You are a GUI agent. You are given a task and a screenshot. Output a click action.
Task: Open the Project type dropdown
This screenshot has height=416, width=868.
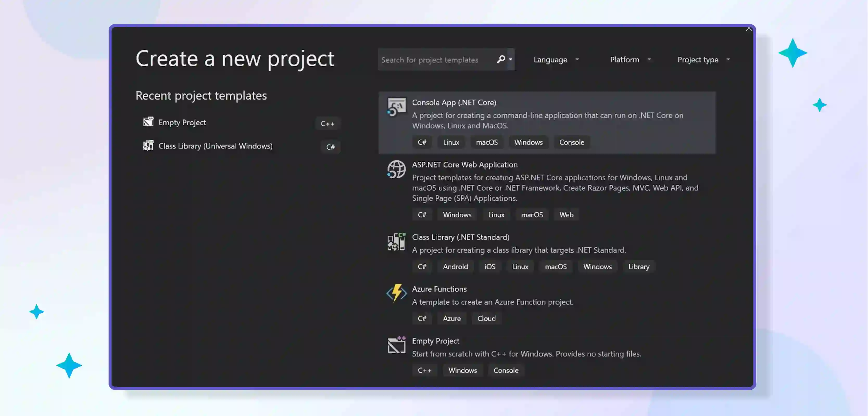pos(703,60)
